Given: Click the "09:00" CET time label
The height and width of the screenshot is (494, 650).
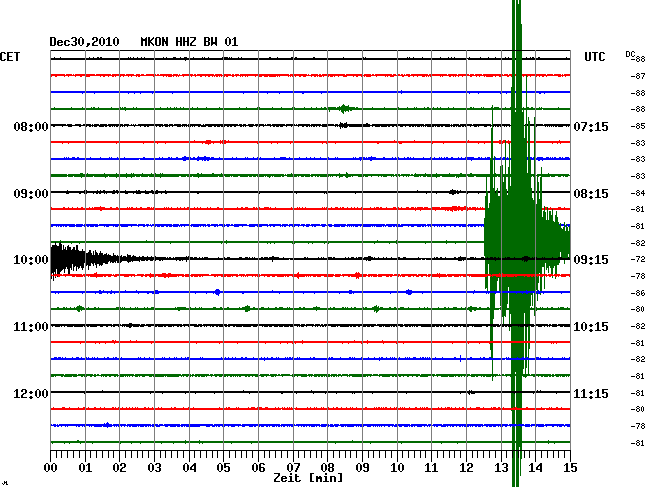Looking at the screenshot, I should pos(31,194).
